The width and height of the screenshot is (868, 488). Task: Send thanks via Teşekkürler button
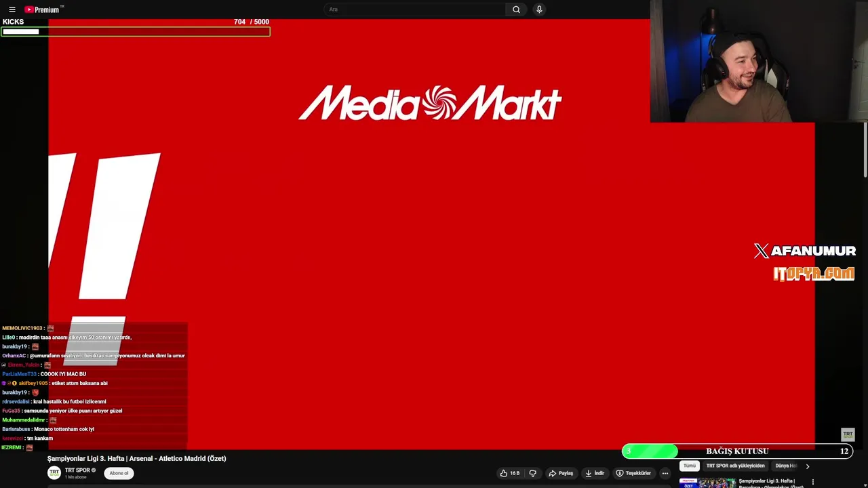633,473
